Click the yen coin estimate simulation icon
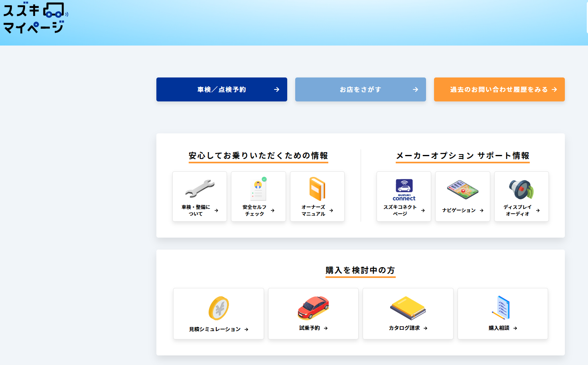The width and height of the screenshot is (588, 365). point(219,308)
